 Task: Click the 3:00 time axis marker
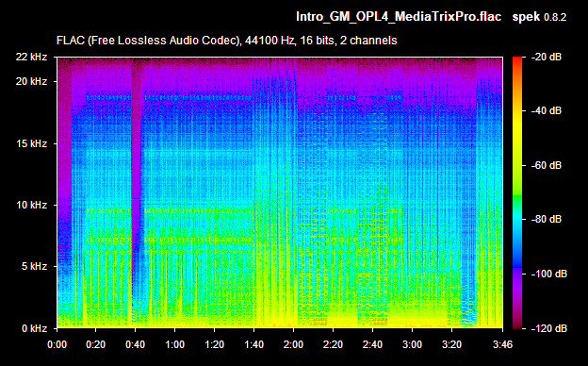412,344
